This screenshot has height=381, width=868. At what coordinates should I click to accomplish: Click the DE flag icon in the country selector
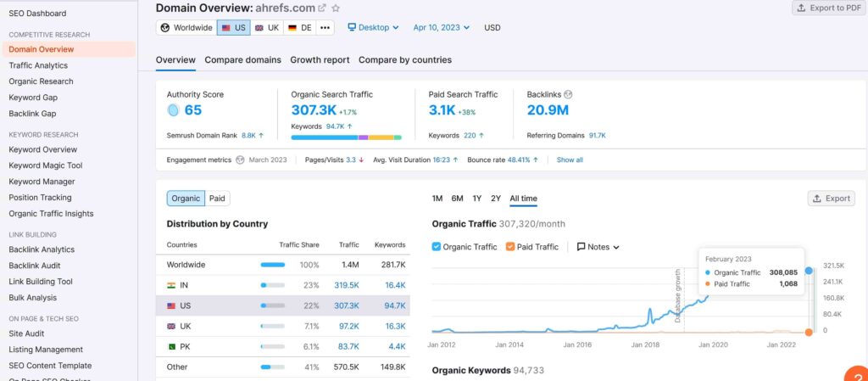click(x=292, y=28)
